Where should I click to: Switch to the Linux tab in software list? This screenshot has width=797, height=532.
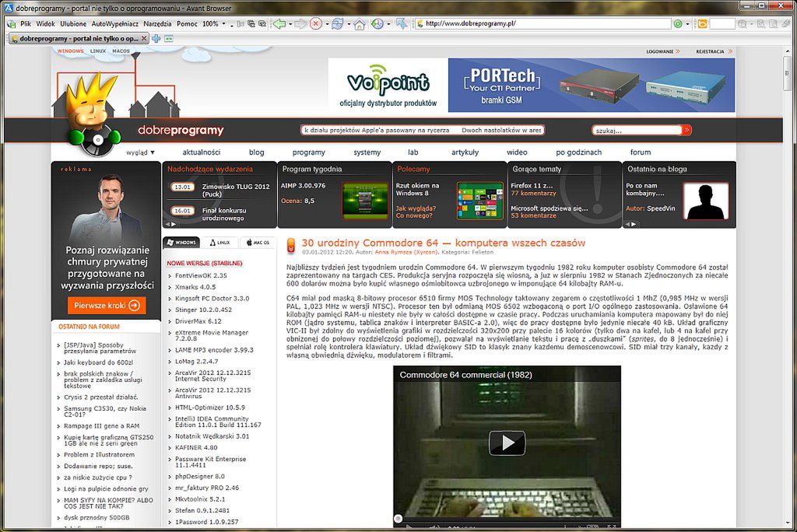point(220,243)
